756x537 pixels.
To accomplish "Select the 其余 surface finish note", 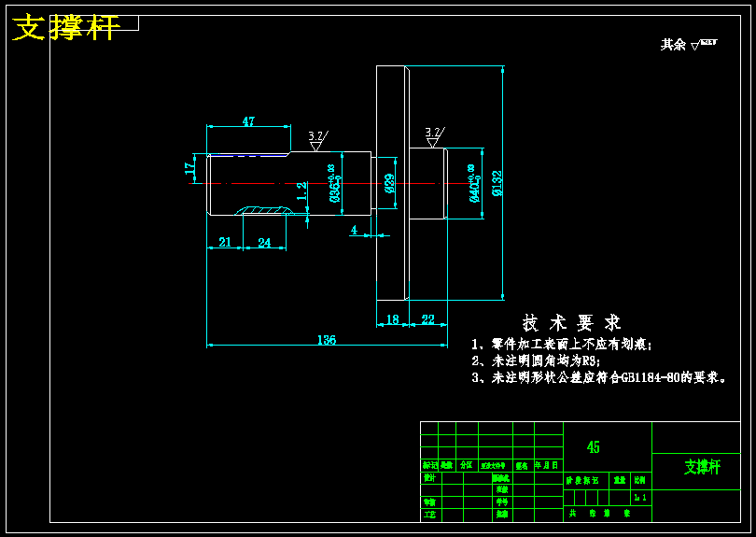I will (x=689, y=45).
